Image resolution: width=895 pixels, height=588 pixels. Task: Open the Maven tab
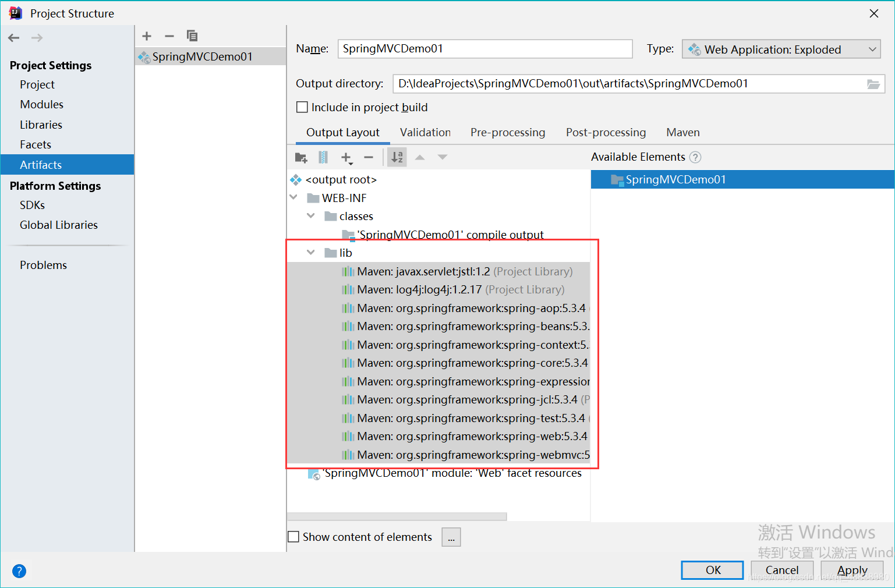click(683, 133)
